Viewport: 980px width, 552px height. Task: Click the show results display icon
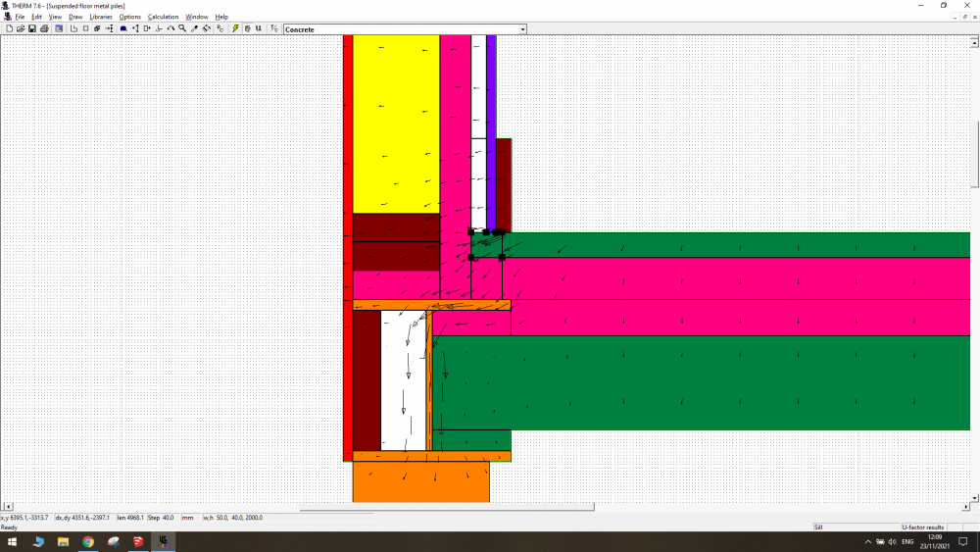pyautogui.click(x=248, y=28)
